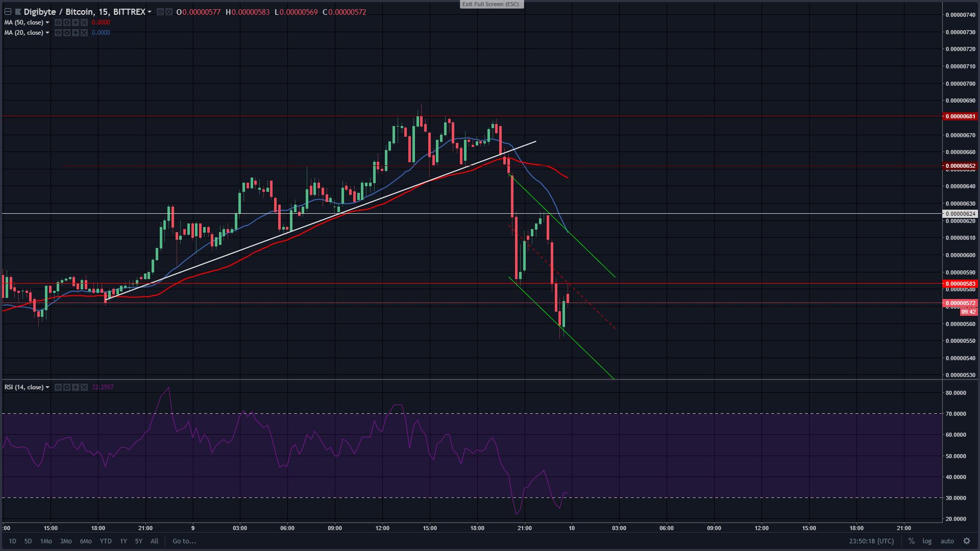980x551 pixels.
Task: Click the 0.00000583 red price label
Action: pos(960,284)
